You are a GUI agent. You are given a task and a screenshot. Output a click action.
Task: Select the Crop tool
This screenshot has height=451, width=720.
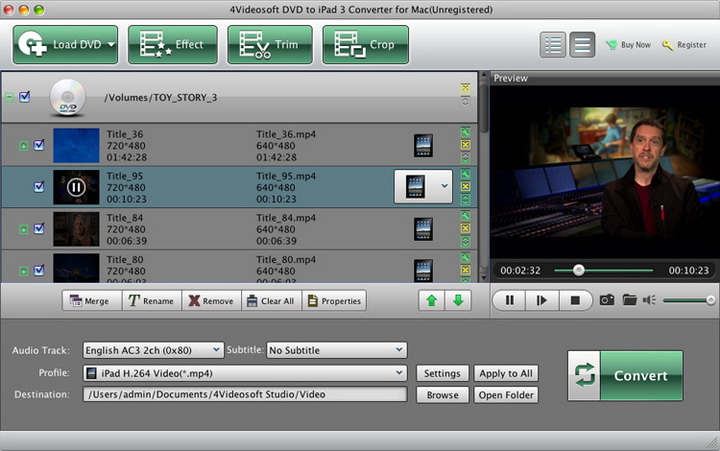[365, 45]
